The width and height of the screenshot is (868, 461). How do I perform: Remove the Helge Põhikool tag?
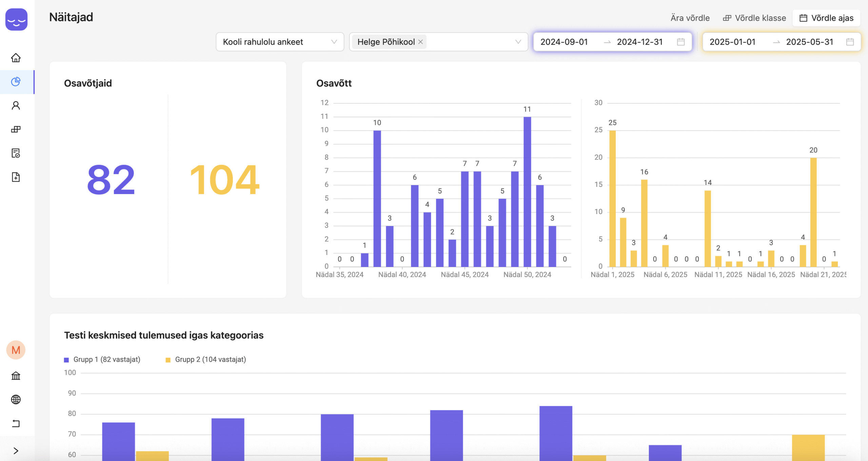(x=420, y=42)
